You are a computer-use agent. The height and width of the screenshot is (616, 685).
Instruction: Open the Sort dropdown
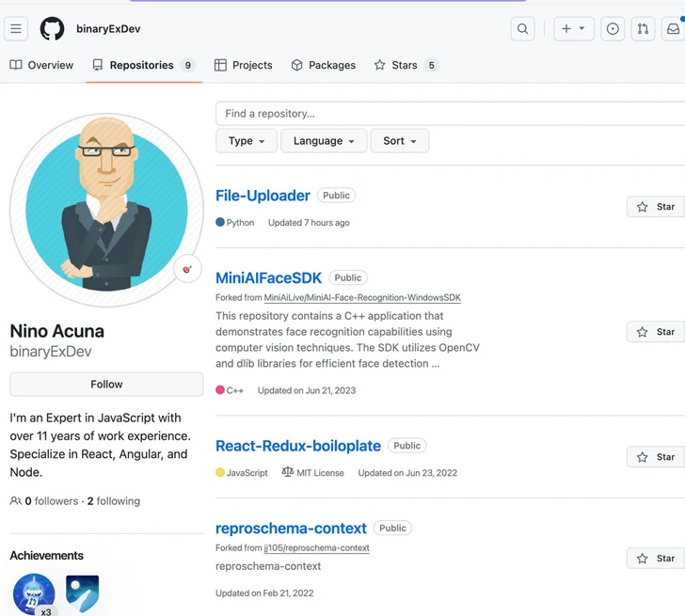(400, 141)
